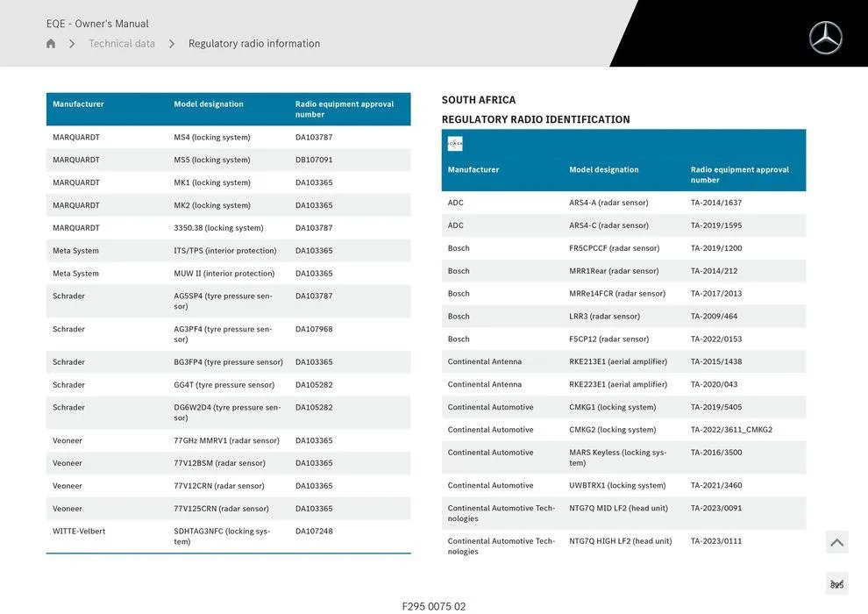The height and width of the screenshot is (614, 868).
Task: Click the ICASA logo above South Africa table
Action: [x=455, y=144]
